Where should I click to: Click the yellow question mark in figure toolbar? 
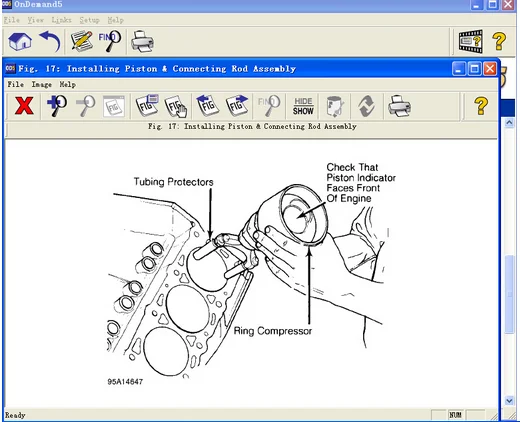pyautogui.click(x=481, y=106)
